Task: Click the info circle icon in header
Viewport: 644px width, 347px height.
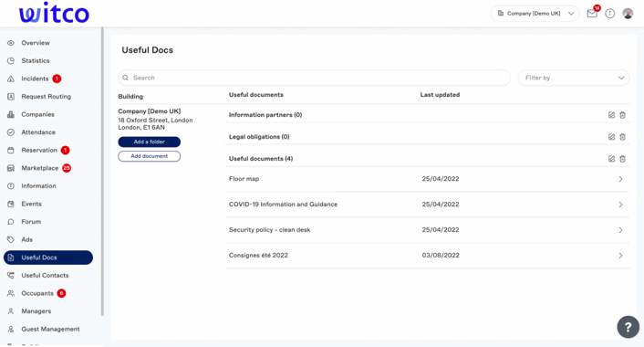Action: coord(610,14)
